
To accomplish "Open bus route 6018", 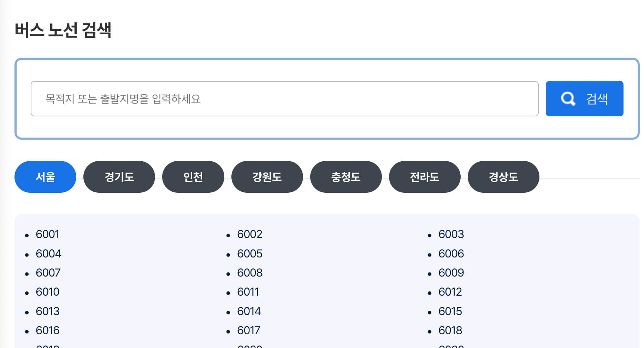I will tap(450, 330).
